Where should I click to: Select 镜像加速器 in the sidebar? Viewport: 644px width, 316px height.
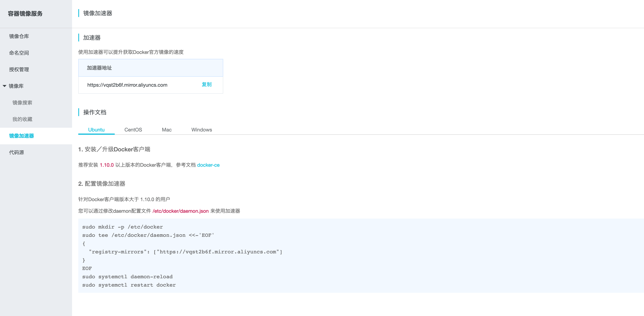coord(22,136)
